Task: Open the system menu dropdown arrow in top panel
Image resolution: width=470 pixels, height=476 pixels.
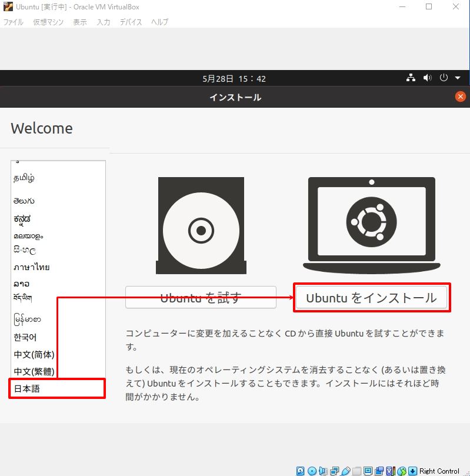Action: (458, 78)
